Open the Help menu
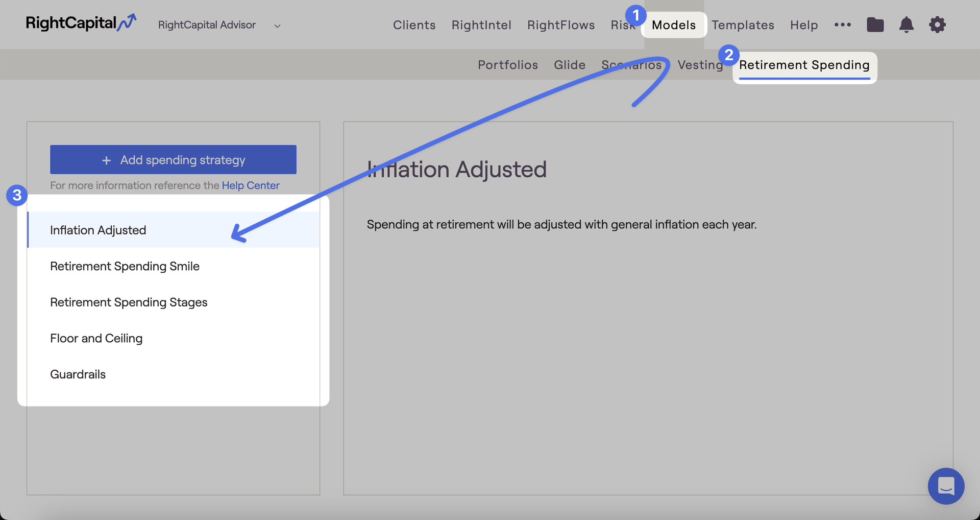This screenshot has width=980, height=520. (x=804, y=25)
